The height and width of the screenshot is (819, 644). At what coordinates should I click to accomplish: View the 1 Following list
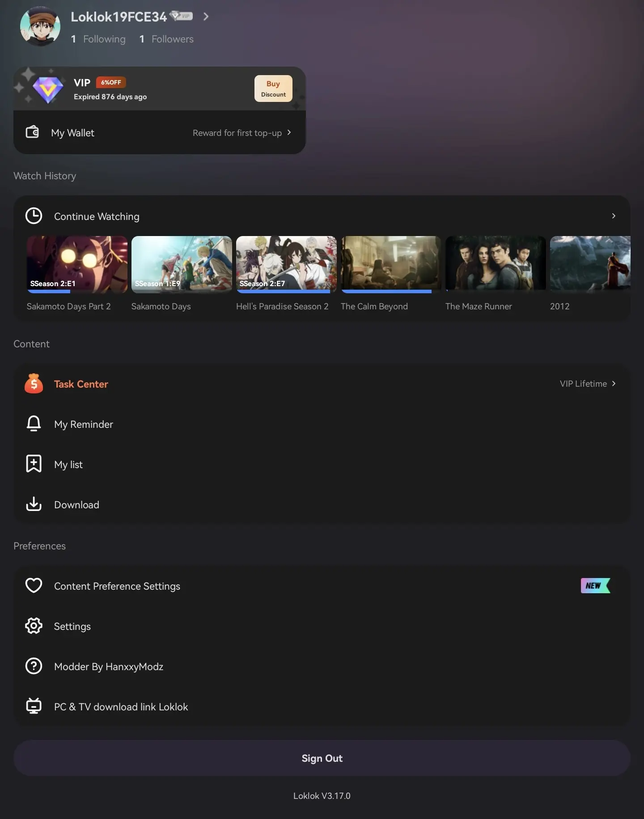point(98,39)
